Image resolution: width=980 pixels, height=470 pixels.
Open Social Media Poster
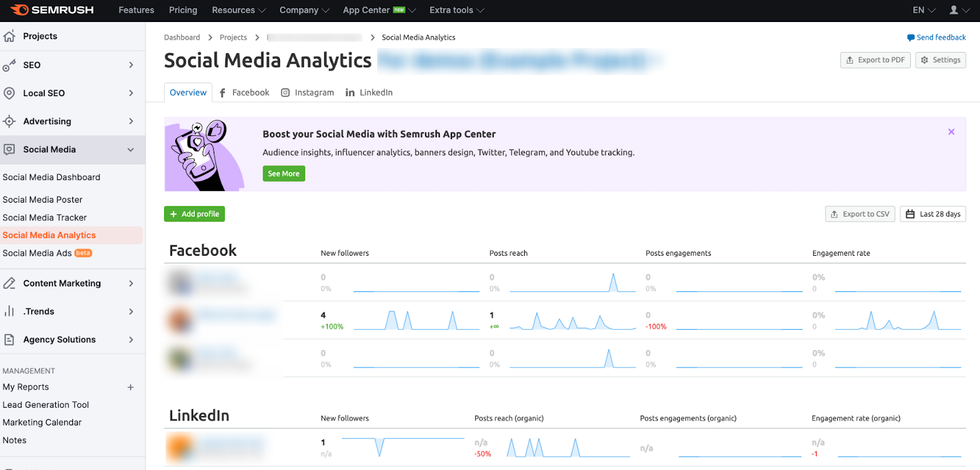coord(42,200)
